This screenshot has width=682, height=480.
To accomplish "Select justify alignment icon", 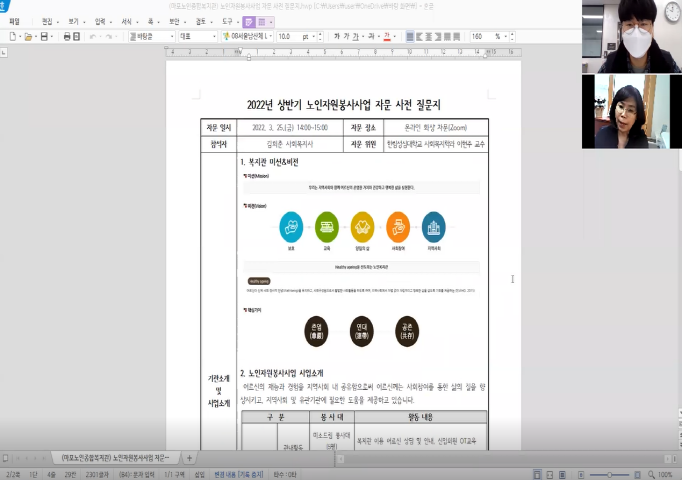I will point(410,37).
